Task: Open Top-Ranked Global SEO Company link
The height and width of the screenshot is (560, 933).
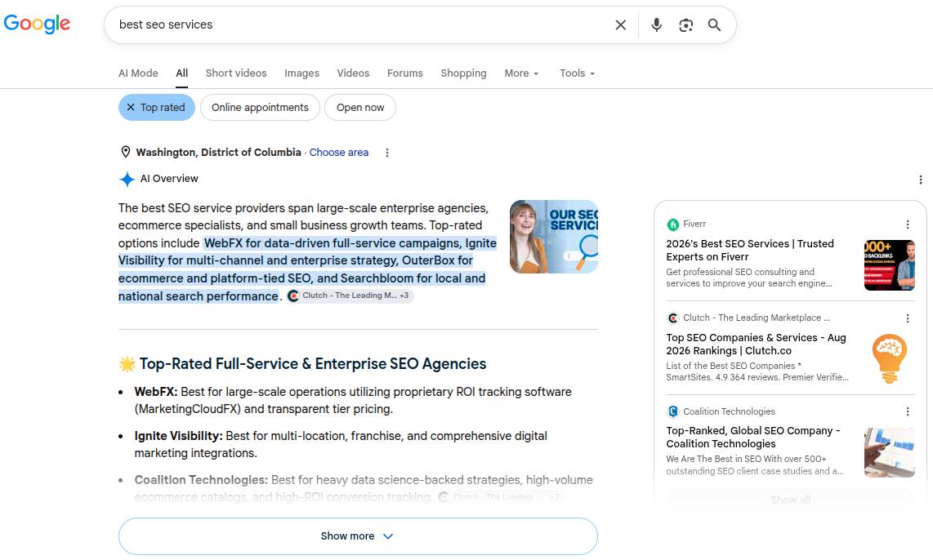Action: 752,437
